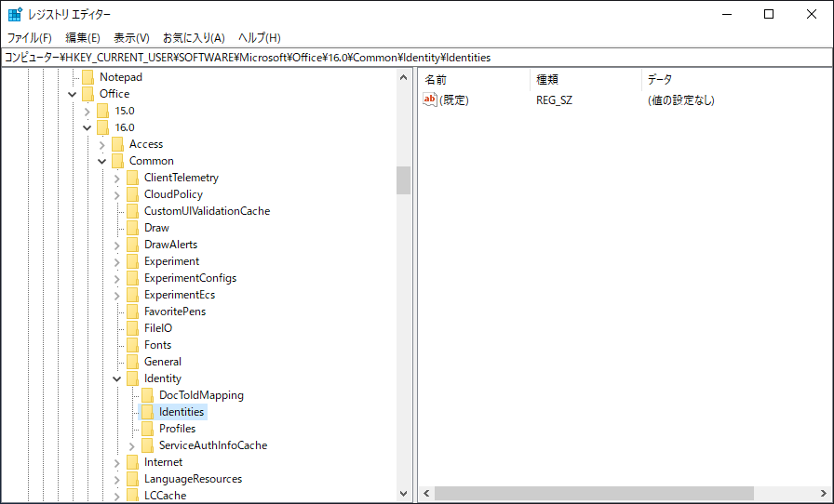Click the LCCache folder icon

click(133, 496)
